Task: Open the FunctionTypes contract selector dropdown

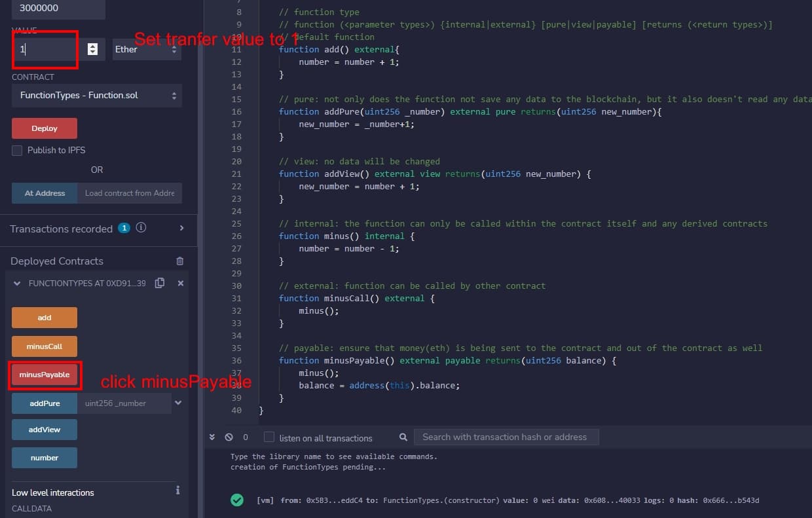Action: (x=97, y=96)
